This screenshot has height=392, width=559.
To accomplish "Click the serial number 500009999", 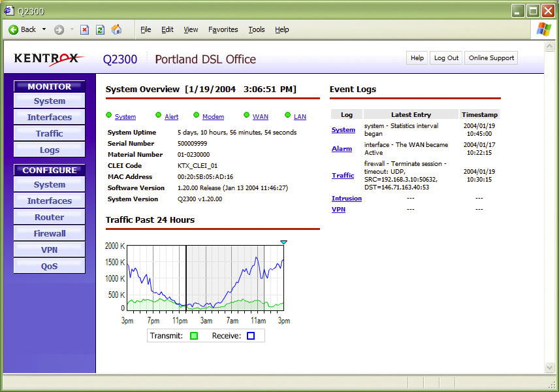I will pyautogui.click(x=192, y=144).
